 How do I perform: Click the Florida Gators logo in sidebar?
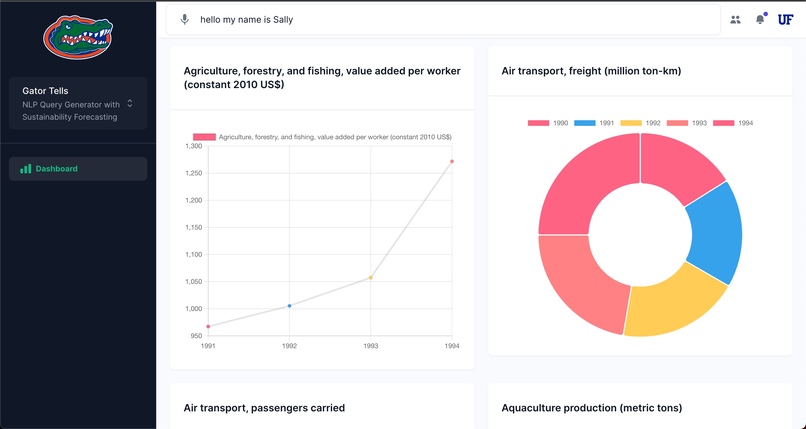click(78, 37)
